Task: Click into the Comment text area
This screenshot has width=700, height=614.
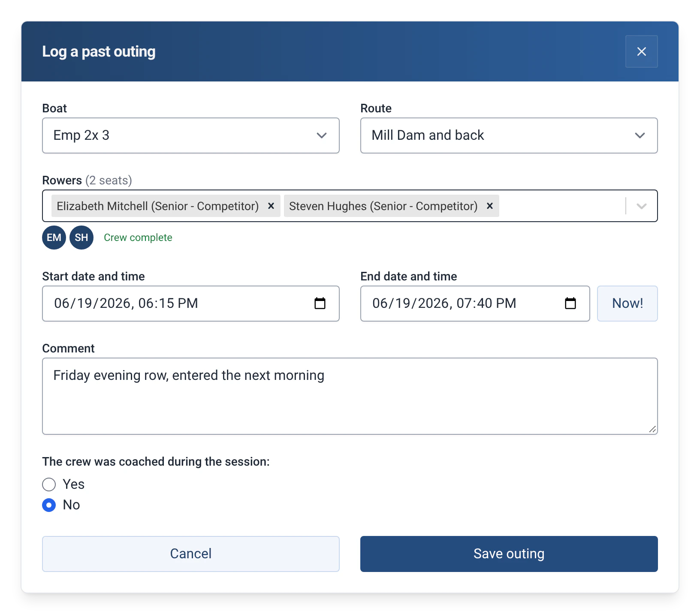Action: click(x=350, y=396)
